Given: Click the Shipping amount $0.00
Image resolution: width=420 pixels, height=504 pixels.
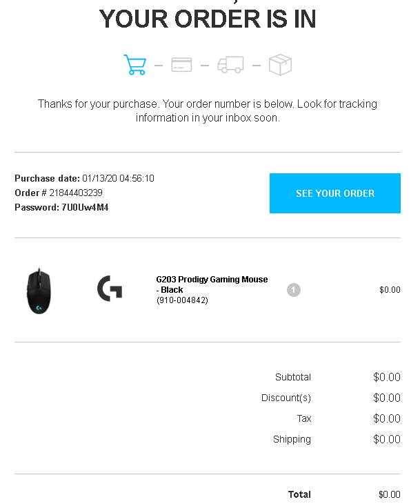Looking at the screenshot, I should (386, 439).
